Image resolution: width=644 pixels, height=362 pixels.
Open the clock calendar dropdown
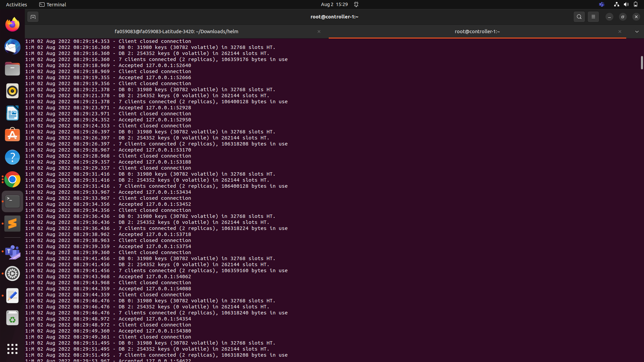334,4
